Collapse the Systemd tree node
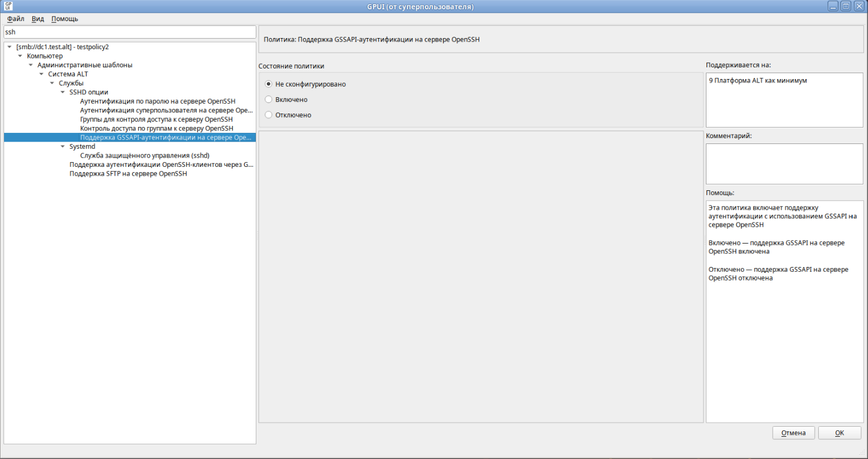Screen dimensions: 868x459 pyautogui.click(x=63, y=146)
